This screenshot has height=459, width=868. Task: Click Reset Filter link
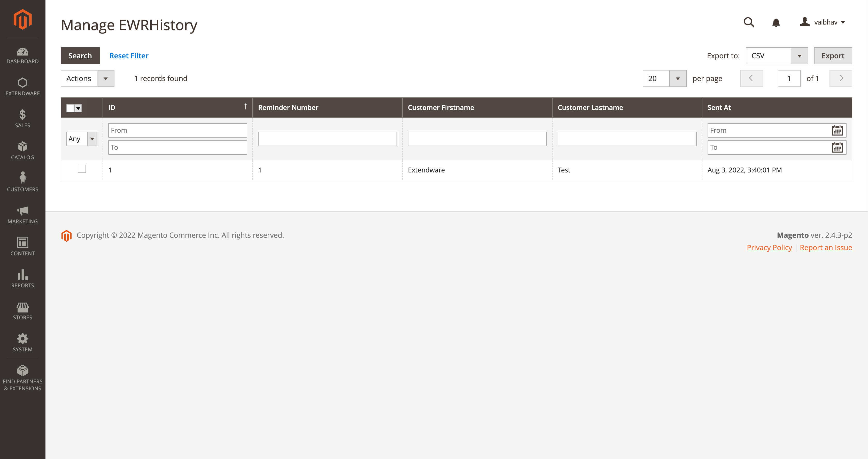coord(129,56)
